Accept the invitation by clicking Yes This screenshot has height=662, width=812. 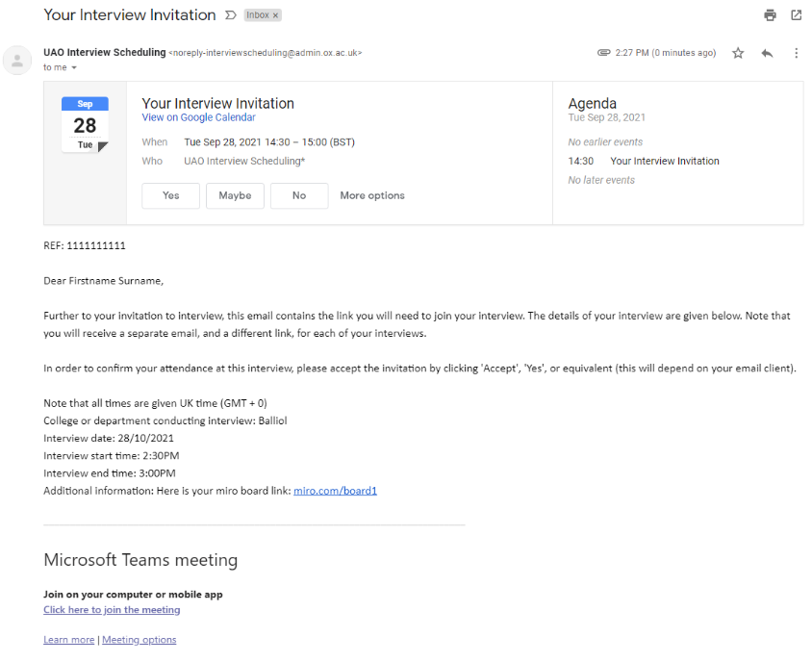[x=170, y=195]
